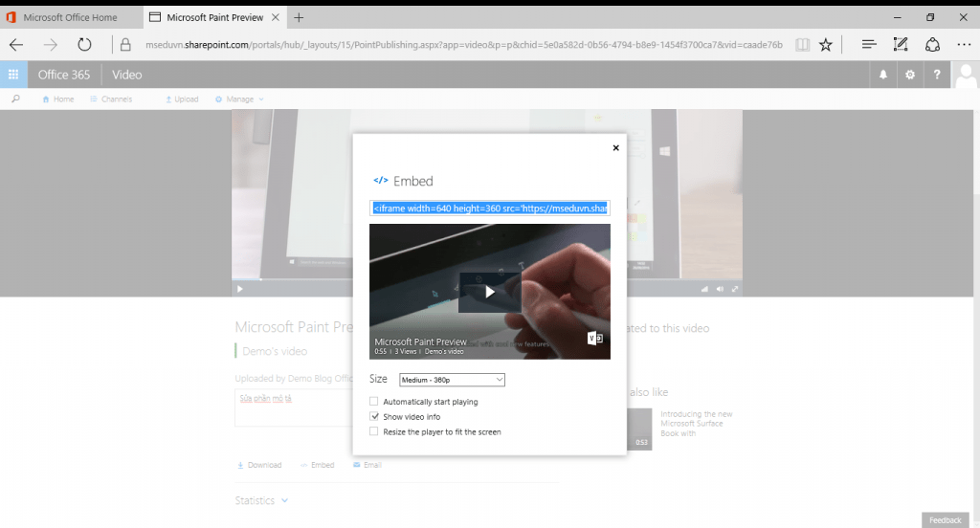Screen dimensions: 980x528
Task: Toggle background player volume icon
Action: pyautogui.click(x=720, y=289)
